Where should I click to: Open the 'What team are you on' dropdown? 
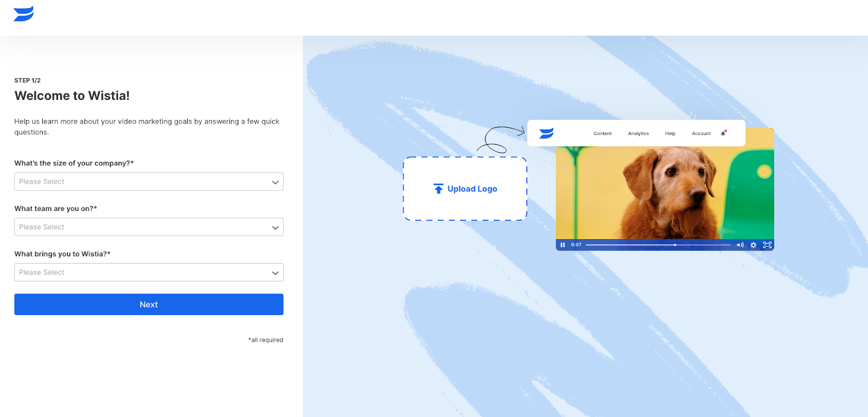[149, 227]
